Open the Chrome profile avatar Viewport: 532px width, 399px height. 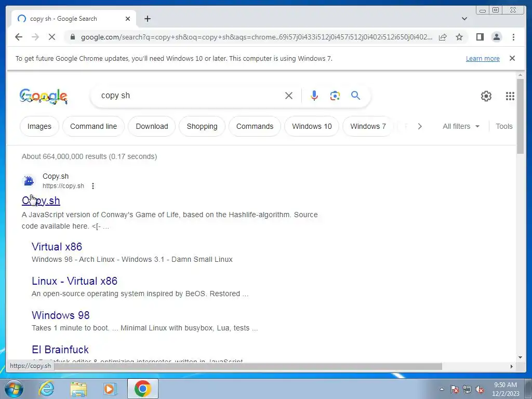(x=496, y=37)
